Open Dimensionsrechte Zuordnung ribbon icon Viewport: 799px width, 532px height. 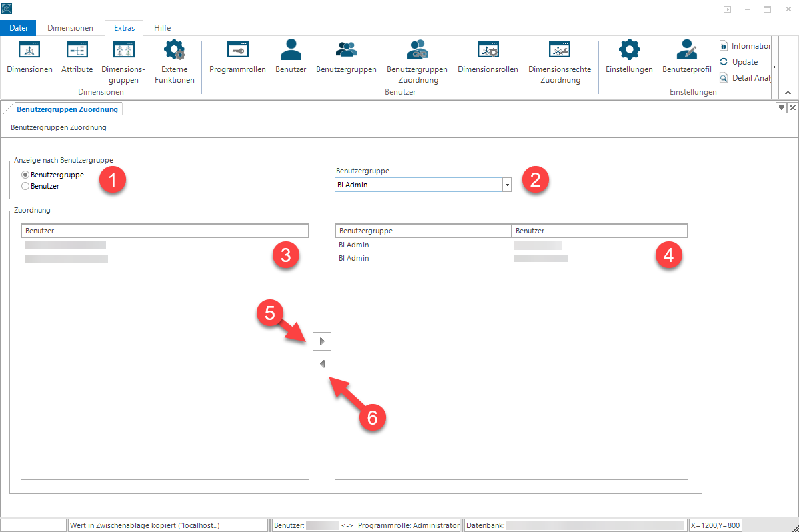click(x=560, y=61)
